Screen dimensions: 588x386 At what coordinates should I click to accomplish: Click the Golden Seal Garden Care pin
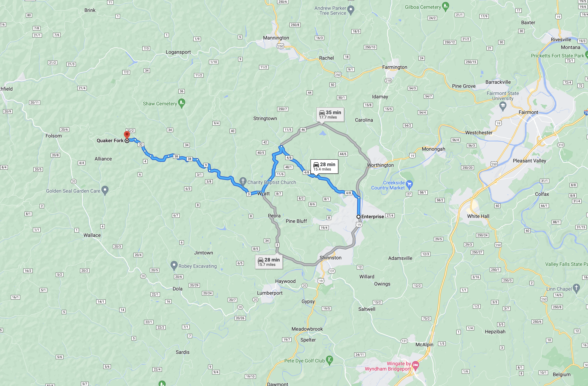[105, 190]
